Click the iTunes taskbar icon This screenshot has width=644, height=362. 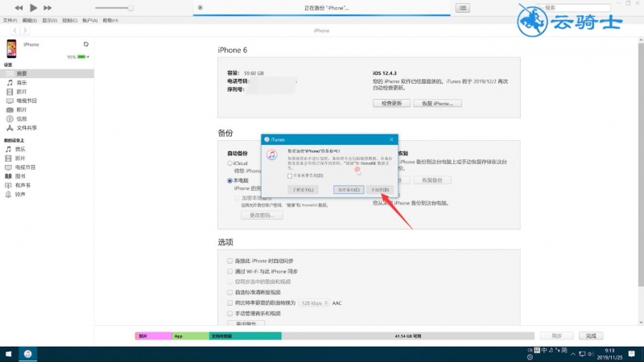pyautogui.click(x=27, y=354)
